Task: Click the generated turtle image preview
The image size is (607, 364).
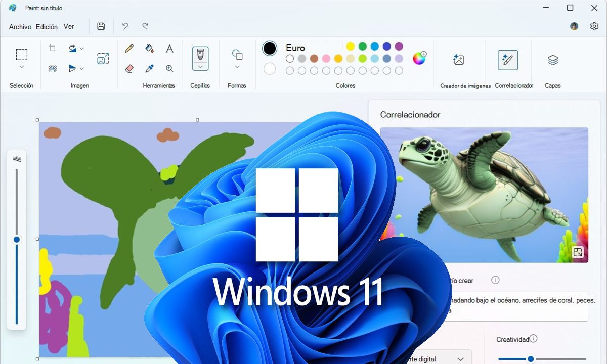Action: click(x=484, y=195)
